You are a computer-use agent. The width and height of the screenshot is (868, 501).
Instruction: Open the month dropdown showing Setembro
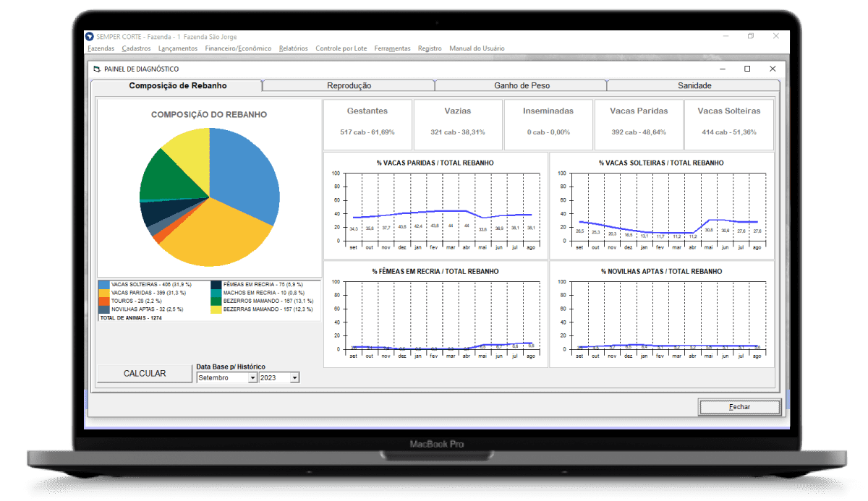tap(252, 377)
